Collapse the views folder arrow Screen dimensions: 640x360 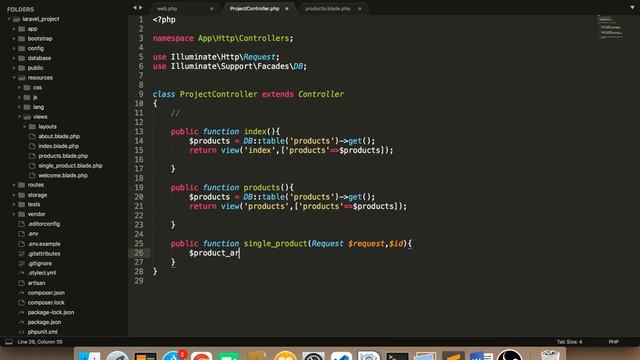(x=19, y=117)
